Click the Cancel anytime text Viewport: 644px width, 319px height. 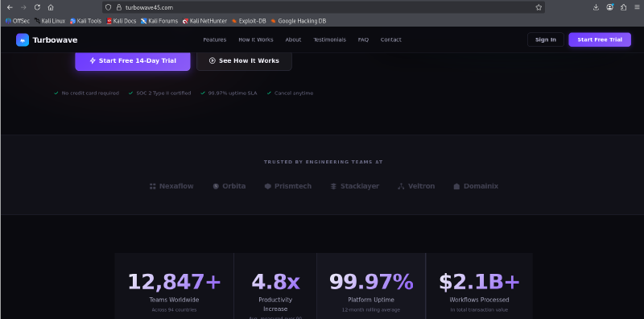[294, 93]
